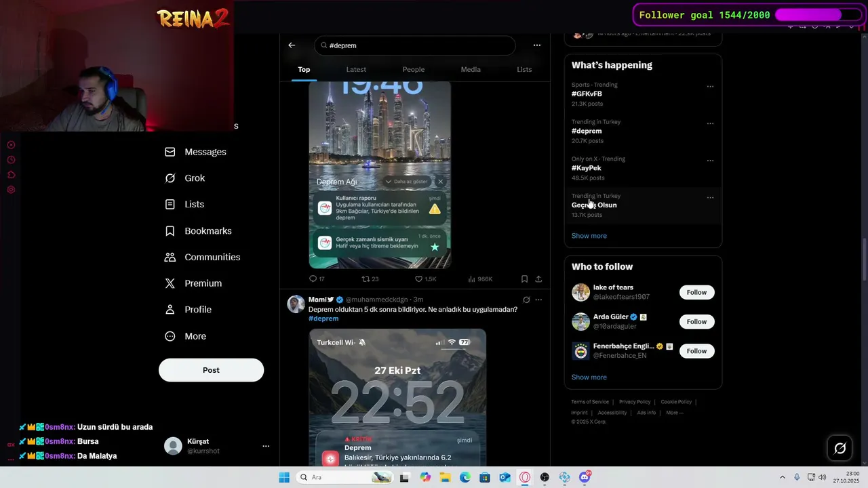
Task: Open Ads info footer link
Action: [x=646, y=413]
